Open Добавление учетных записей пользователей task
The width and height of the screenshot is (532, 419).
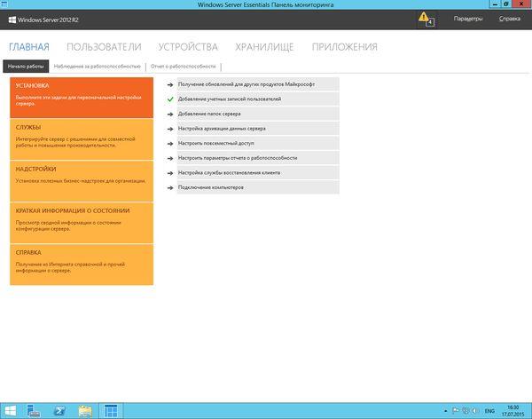tap(258, 99)
